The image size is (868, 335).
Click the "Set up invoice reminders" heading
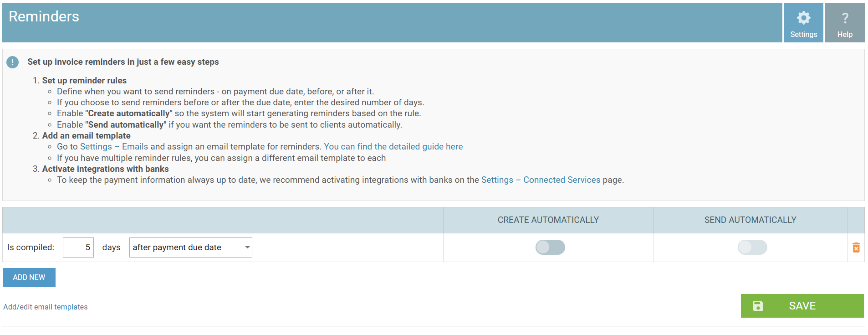pos(123,62)
